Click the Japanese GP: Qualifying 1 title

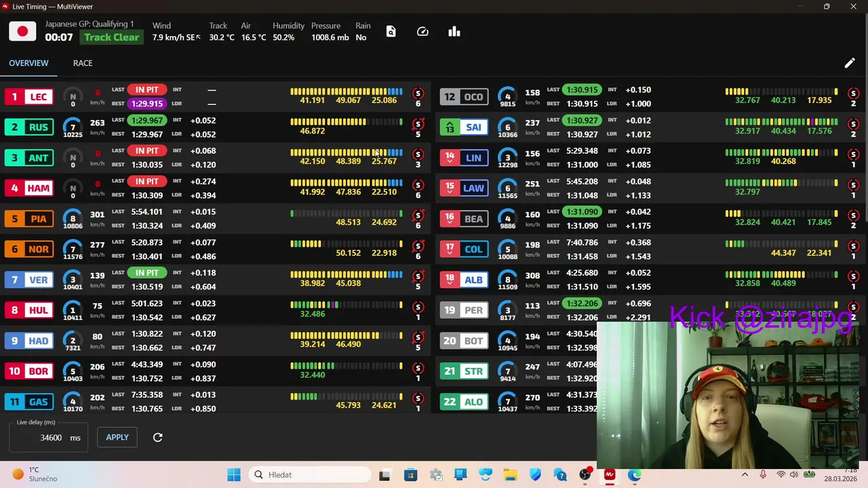(x=90, y=24)
